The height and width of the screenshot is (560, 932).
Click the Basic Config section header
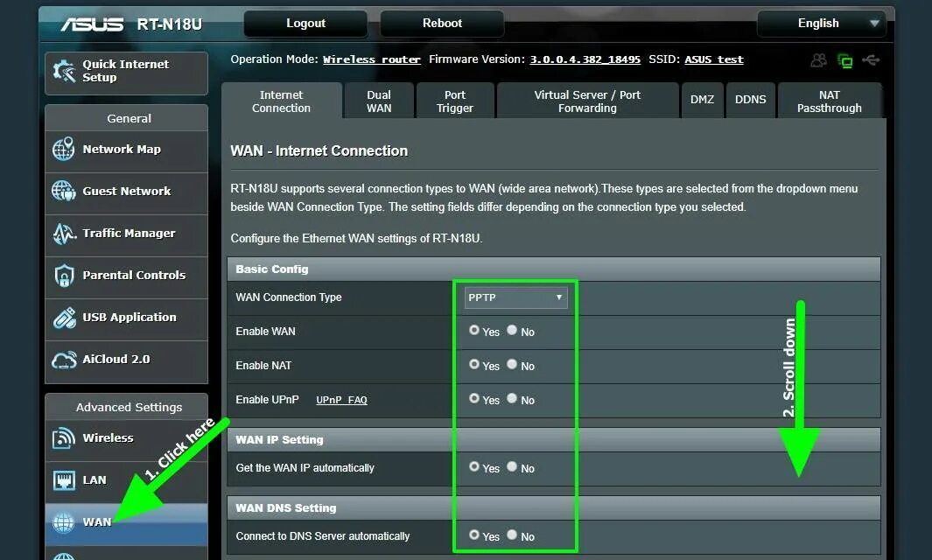click(x=553, y=269)
